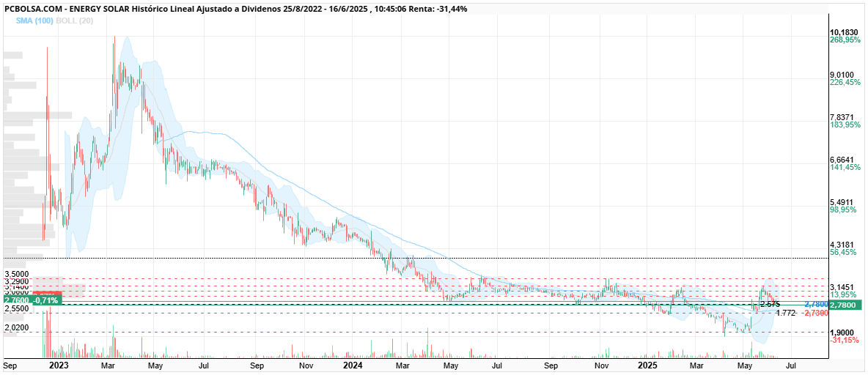Viewport: 868px width, 375px height.
Task: Click the 183,95% percentage label
Action: pyautogui.click(x=845, y=125)
